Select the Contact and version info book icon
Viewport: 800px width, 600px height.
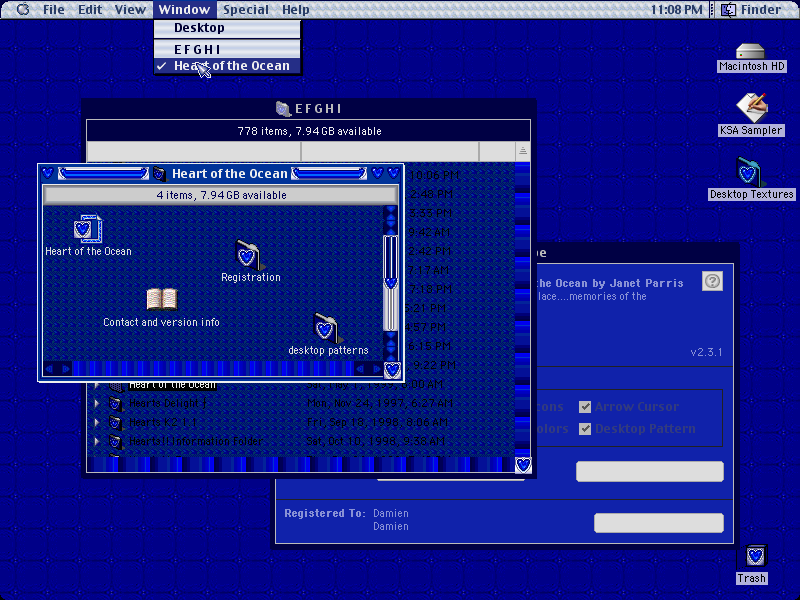[x=162, y=299]
